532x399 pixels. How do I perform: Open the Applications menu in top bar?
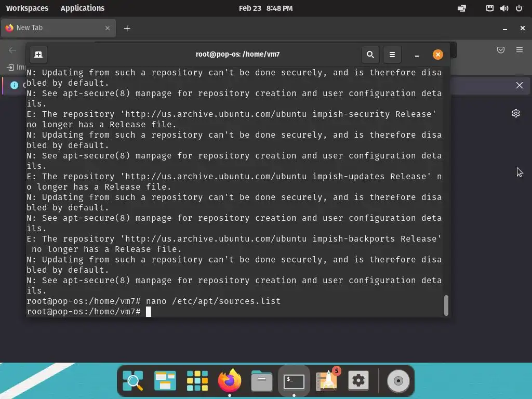coord(83,8)
